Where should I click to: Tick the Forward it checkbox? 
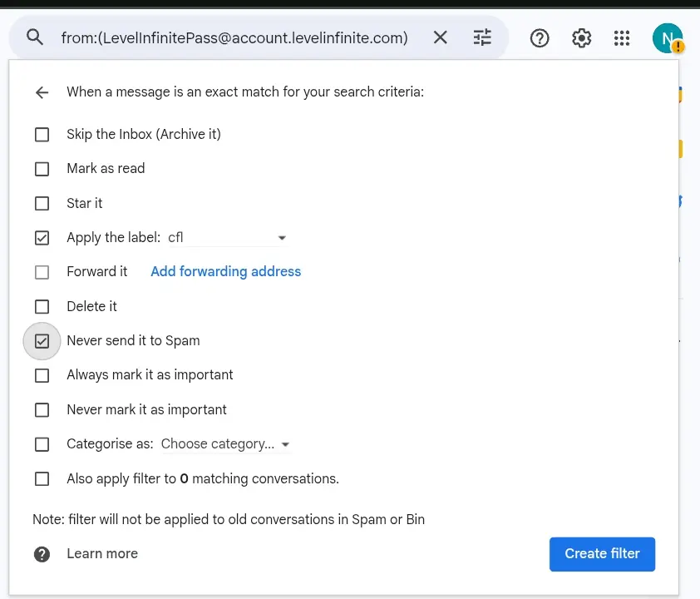(42, 272)
